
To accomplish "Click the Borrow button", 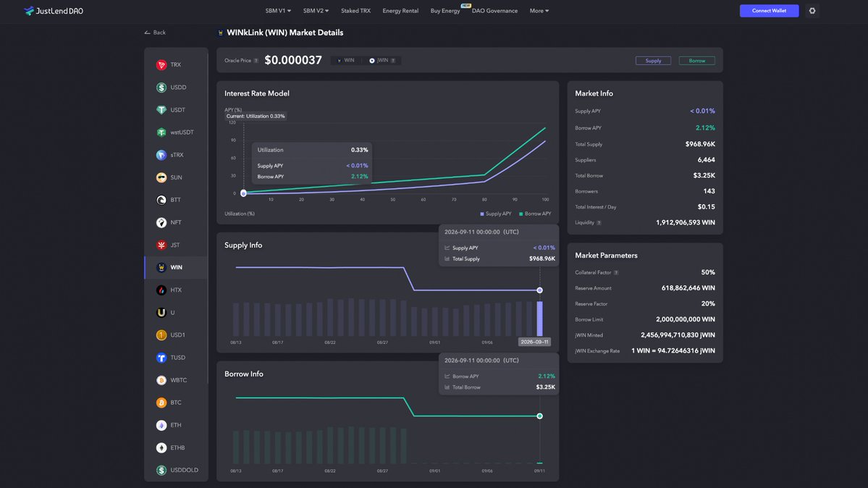I will point(696,60).
